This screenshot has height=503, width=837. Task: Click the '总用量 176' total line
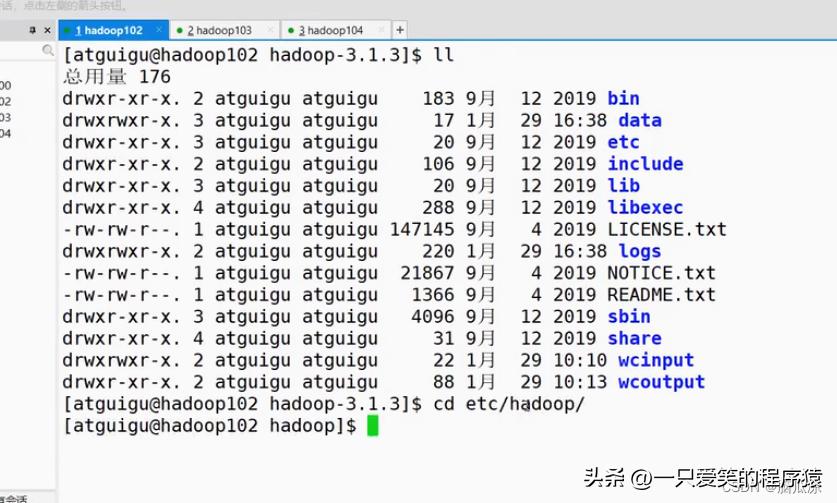pos(117,77)
